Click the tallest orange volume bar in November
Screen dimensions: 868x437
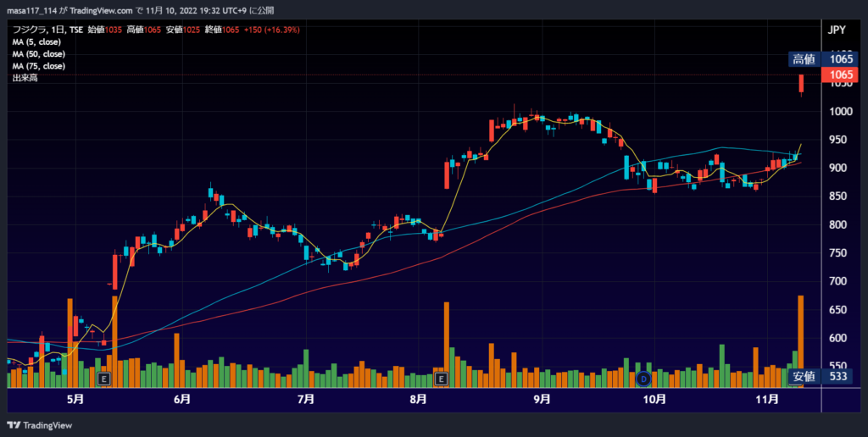point(800,341)
